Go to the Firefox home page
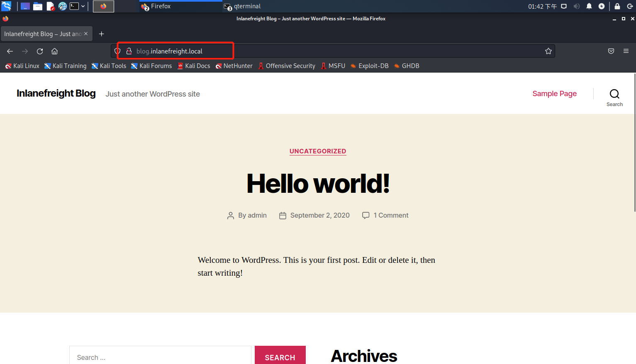 [x=54, y=51]
